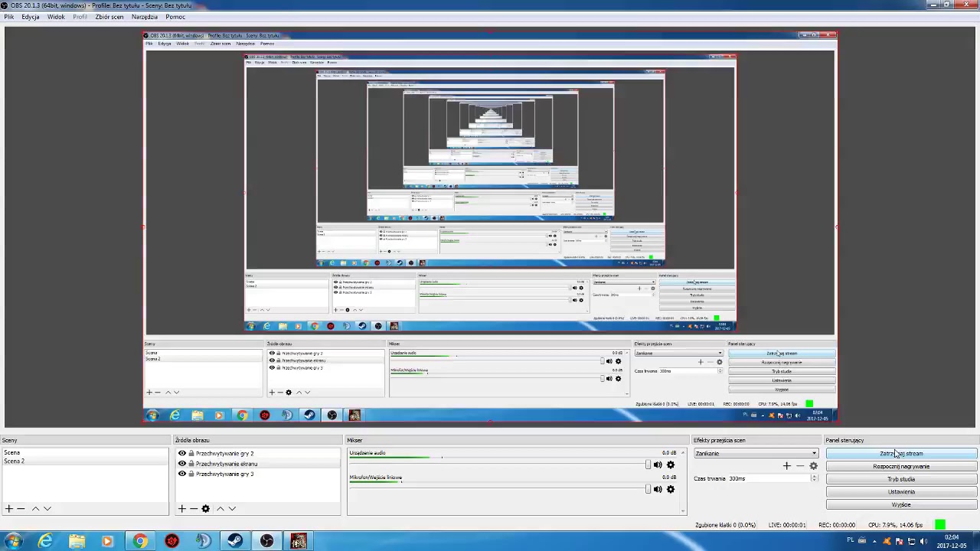Click the Zatrzymaj stream button
Image resolution: width=980 pixels, height=551 pixels.
tap(901, 453)
